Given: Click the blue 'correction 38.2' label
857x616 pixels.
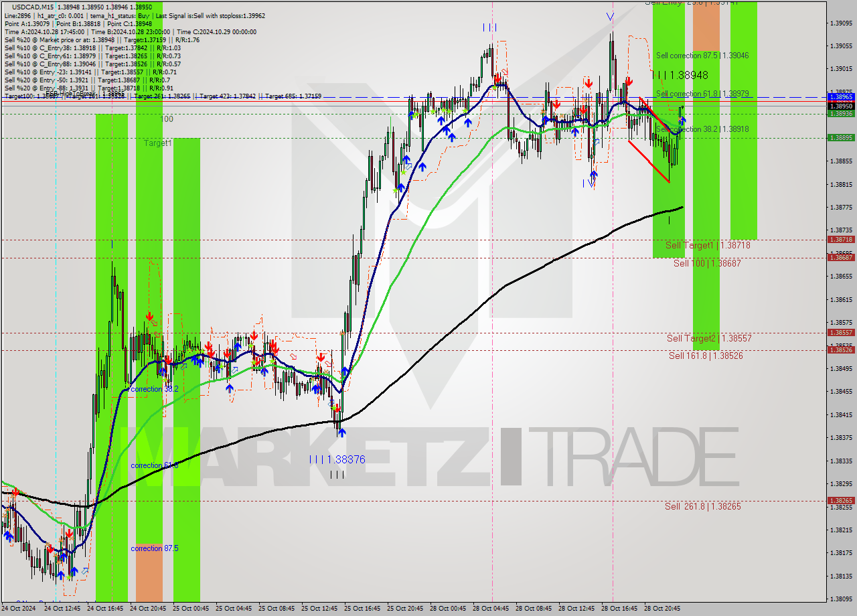Looking at the screenshot, I should pyautogui.click(x=155, y=389).
